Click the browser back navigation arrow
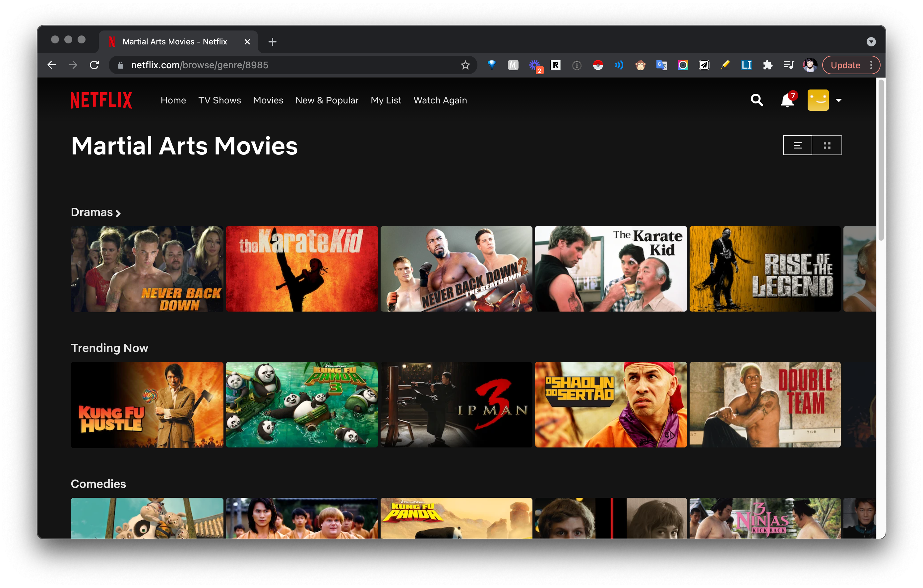923x588 pixels. click(x=52, y=65)
